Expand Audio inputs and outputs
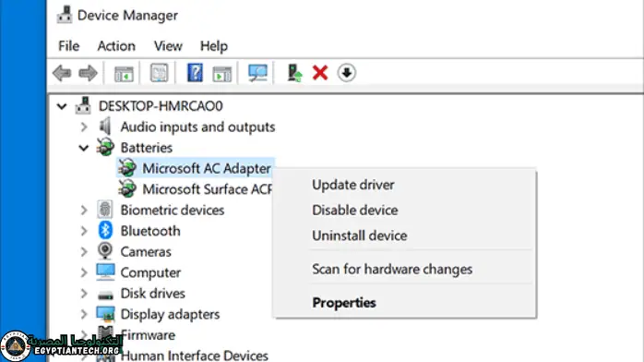644x362 pixels. coord(84,127)
